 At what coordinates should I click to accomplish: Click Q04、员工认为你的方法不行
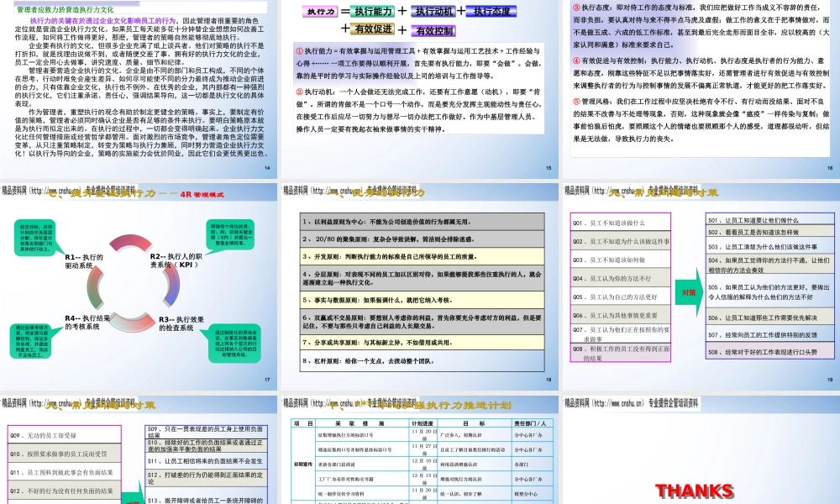pyautogui.click(x=621, y=278)
